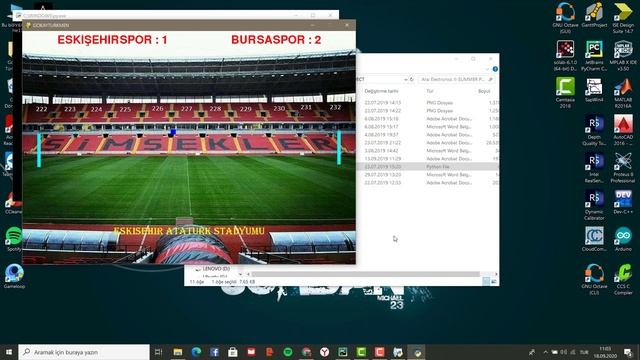640x360 pixels.
Task: Select the highlighted Python File row
Action: [x=428, y=167]
